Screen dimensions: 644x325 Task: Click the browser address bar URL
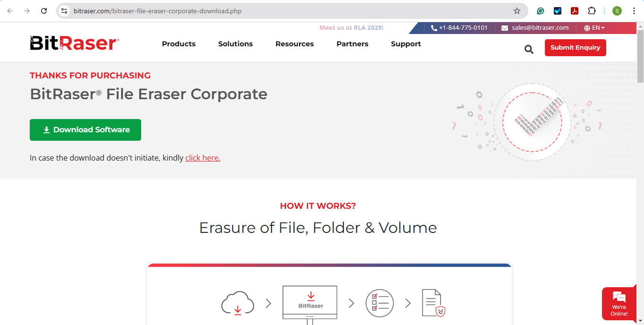pos(158,11)
